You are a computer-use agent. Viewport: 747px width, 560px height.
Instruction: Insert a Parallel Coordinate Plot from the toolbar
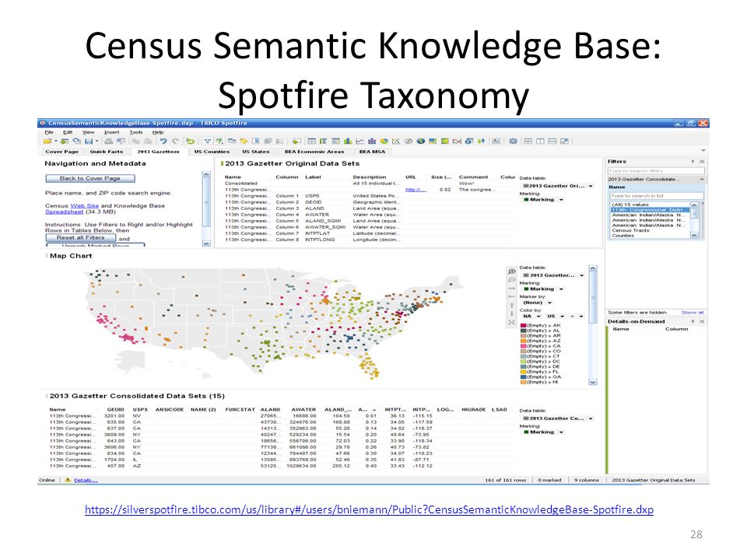tap(457, 141)
